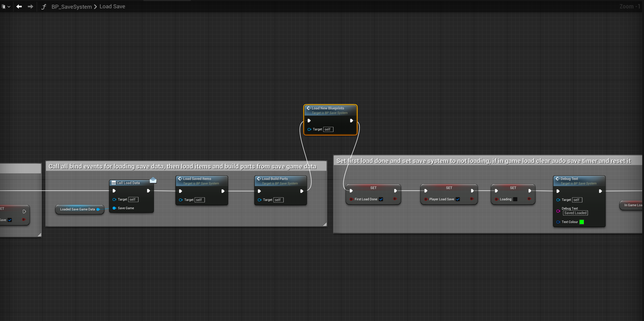Click BP_SaveSystem in the breadcrumb path
This screenshot has height=321, width=644.
(x=72, y=7)
